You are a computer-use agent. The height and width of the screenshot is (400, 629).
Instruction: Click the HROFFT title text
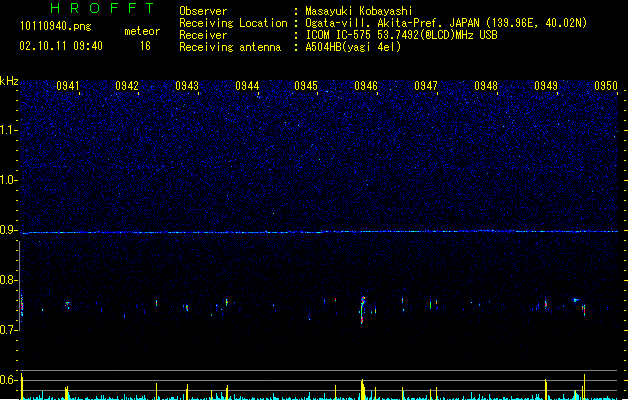coord(103,8)
